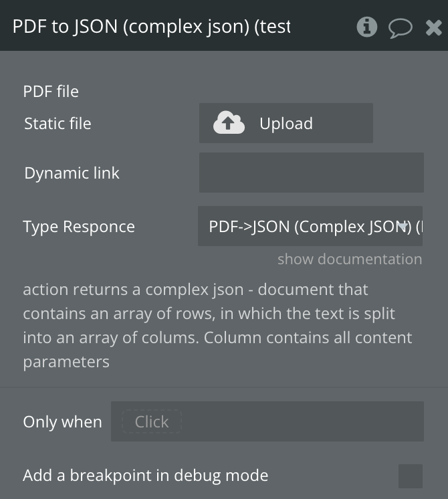Click the Type Responce dropdown arrow
The image size is (448, 499).
(x=403, y=226)
